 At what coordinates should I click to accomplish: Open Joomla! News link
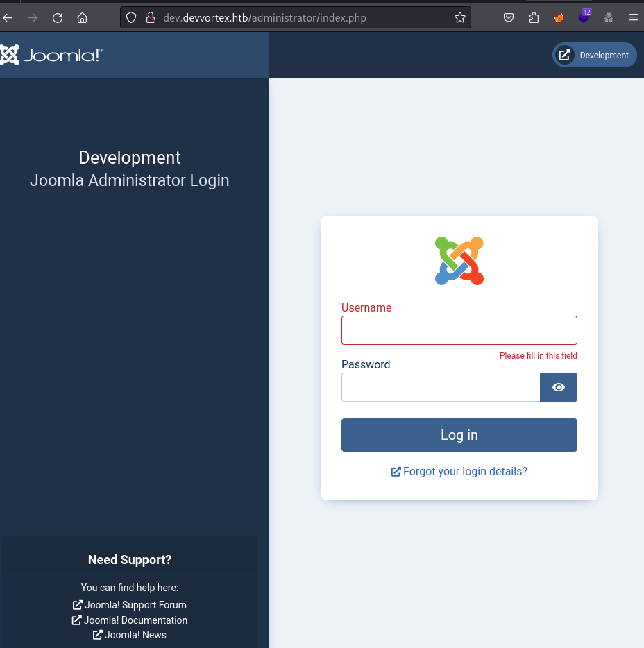[130, 635]
